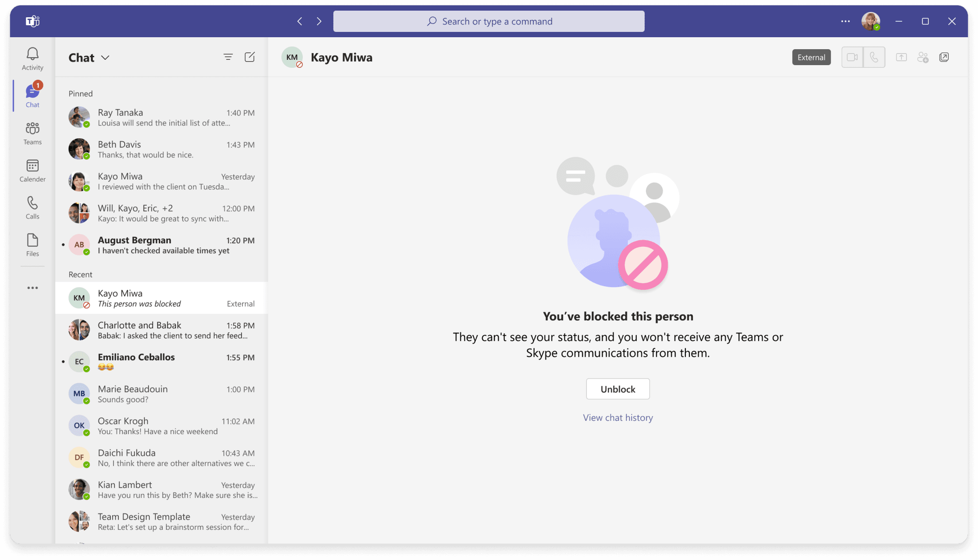Image resolution: width=978 pixels, height=560 pixels.
Task: Pop out the chat window
Action: click(944, 57)
